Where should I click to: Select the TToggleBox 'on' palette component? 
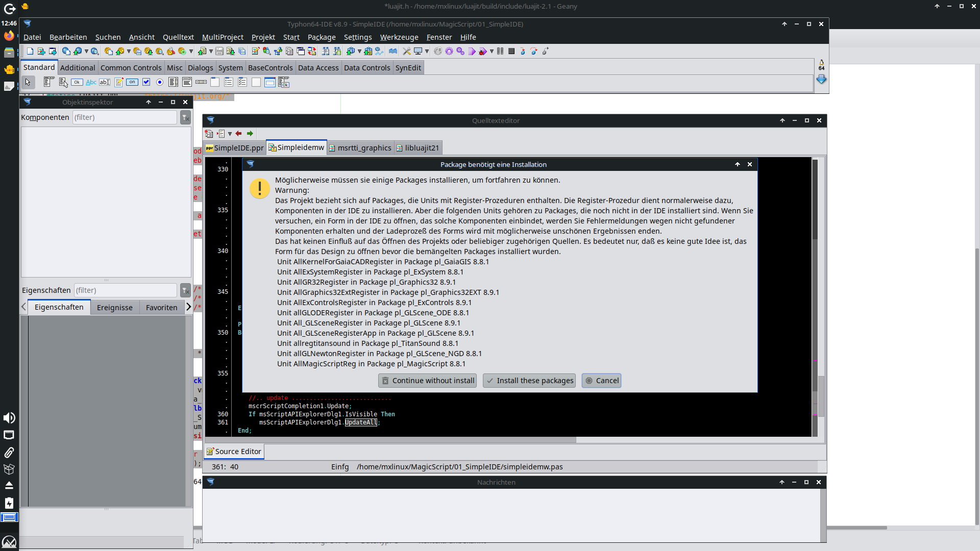(132, 82)
